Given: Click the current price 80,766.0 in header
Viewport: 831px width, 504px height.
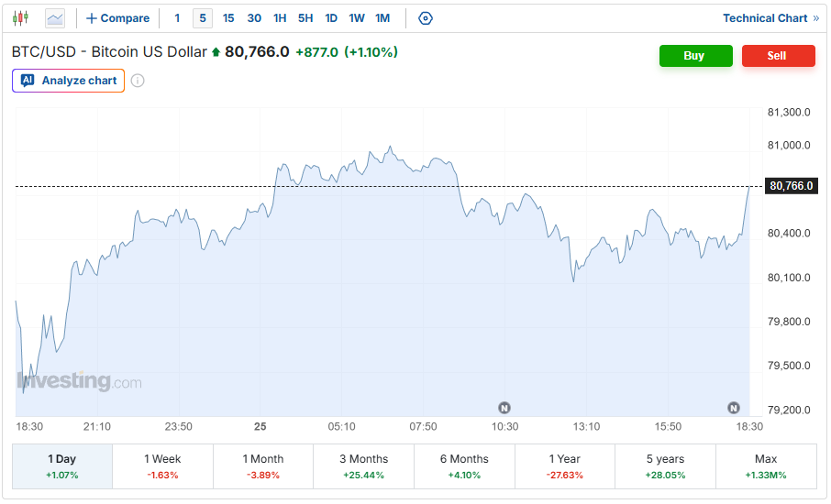Looking at the screenshot, I should coord(257,52).
